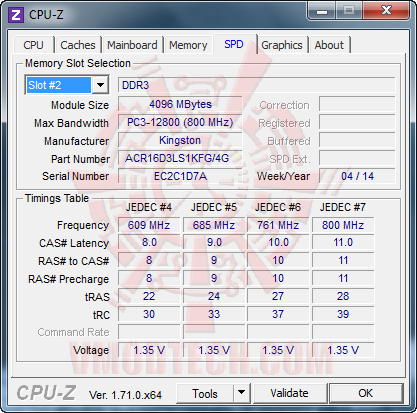417x413 pixels.
Task: Click the JEDEC #6 column header
Action: (278, 207)
